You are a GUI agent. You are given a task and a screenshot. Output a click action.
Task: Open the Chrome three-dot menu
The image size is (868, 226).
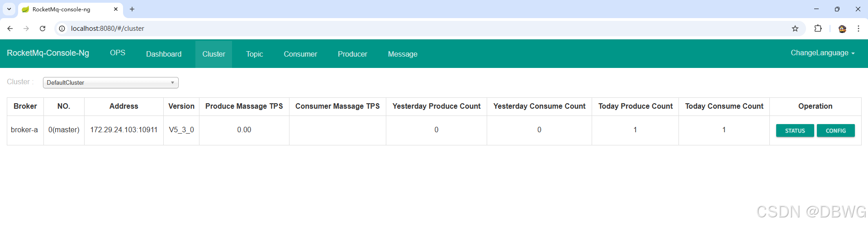coord(859,29)
